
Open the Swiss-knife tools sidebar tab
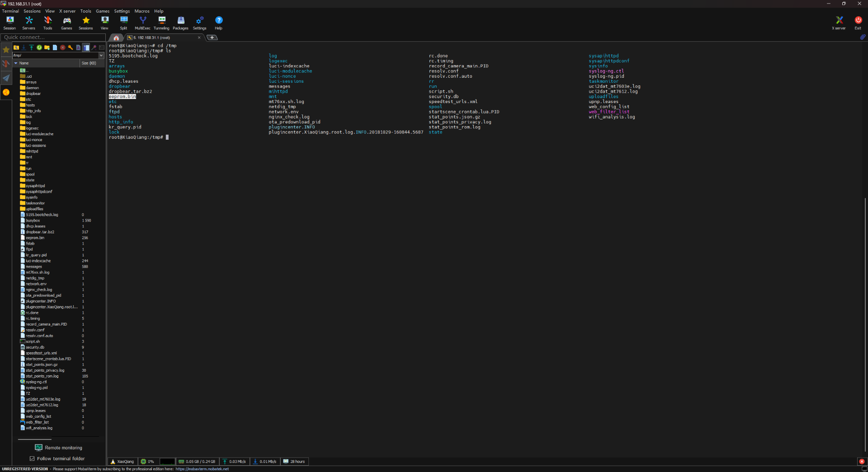[6, 64]
